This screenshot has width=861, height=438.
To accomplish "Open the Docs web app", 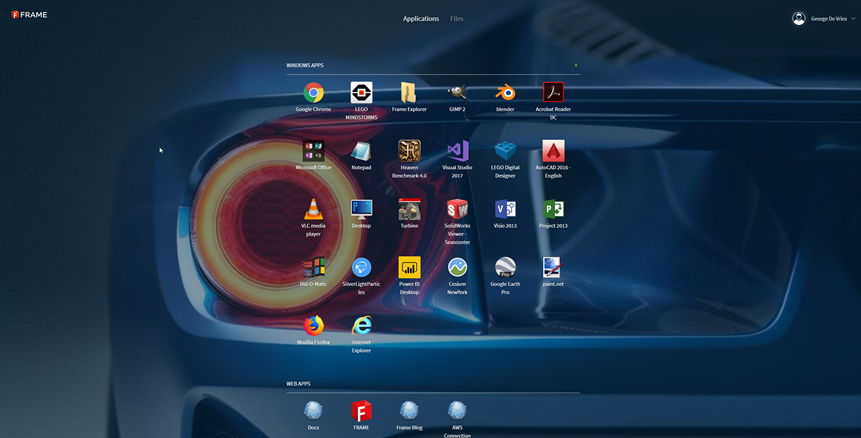I will [313, 411].
